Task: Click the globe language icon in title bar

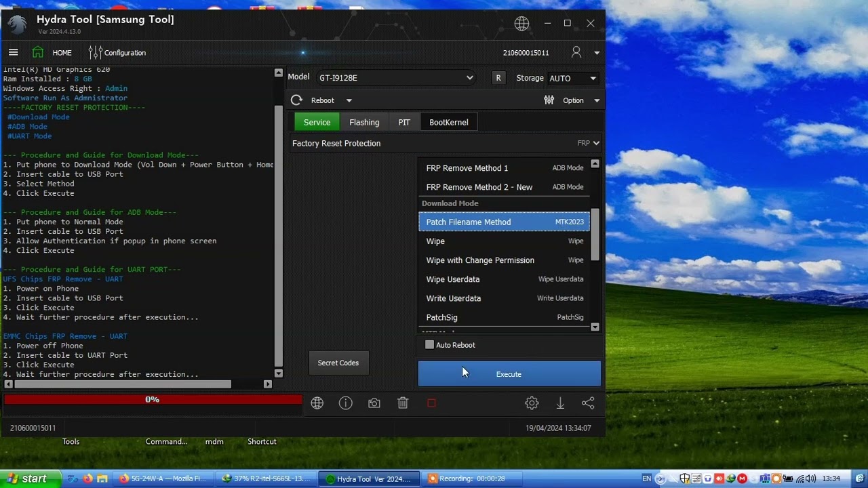Action: pos(521,24)
